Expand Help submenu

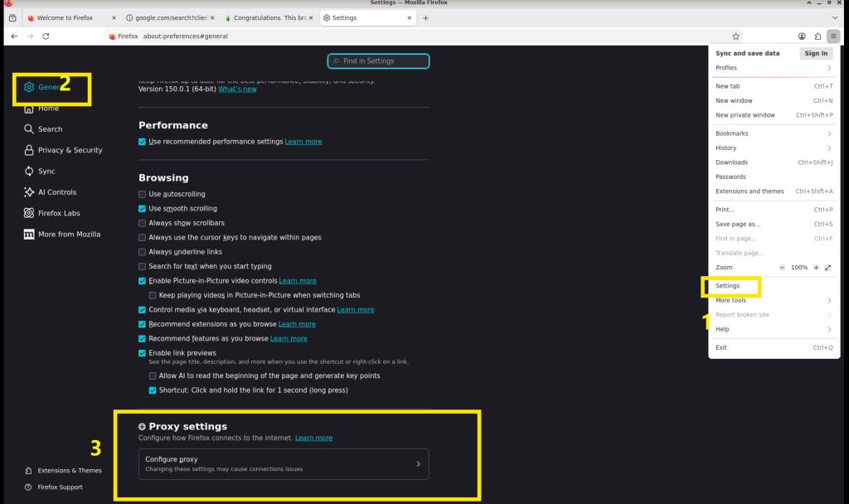point(774,329)
